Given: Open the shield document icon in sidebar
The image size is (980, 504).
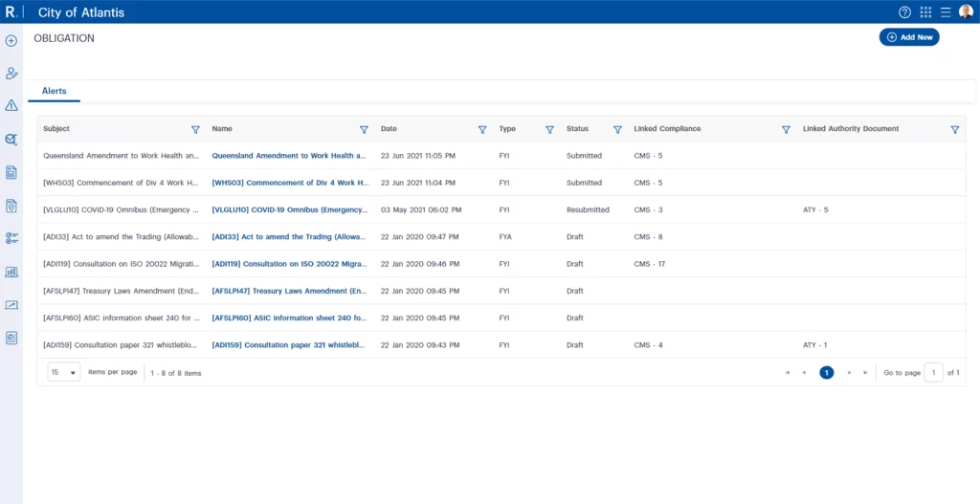Looking at the screenshot, I should 11,206.
